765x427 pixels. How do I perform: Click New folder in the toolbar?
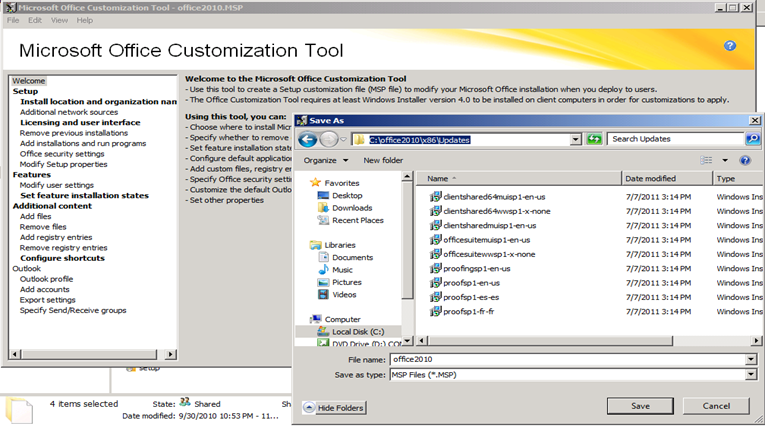coord(383,161)
